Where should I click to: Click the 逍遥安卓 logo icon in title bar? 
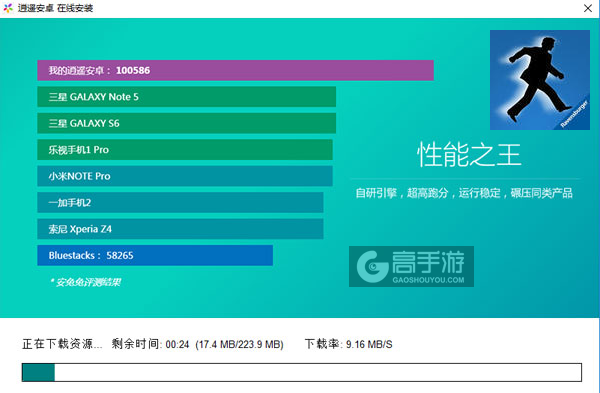tap(8, 8)
